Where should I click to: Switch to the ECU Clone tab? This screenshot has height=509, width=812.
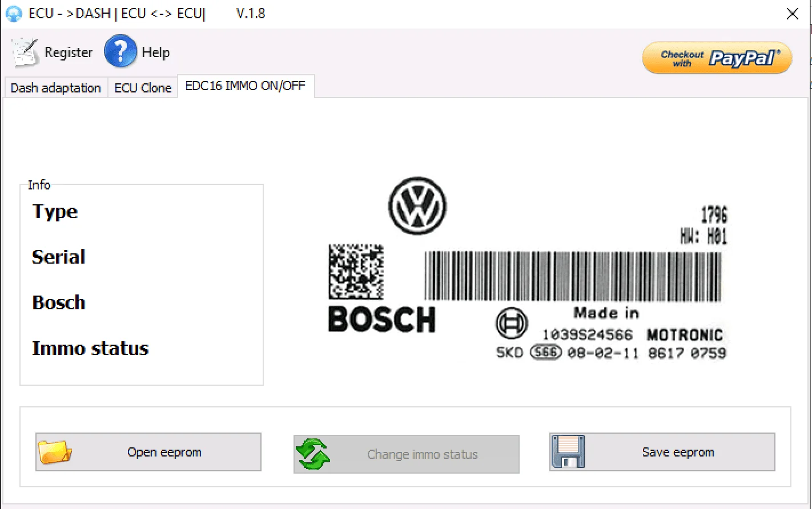(x=143, y=88)
